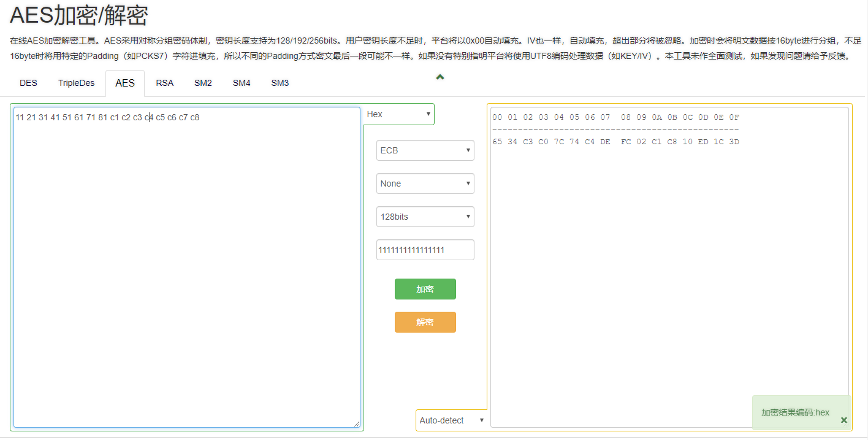The image size is (868, 440).
Task: Open the Hex input format dropdown
Action: (398, 114)
